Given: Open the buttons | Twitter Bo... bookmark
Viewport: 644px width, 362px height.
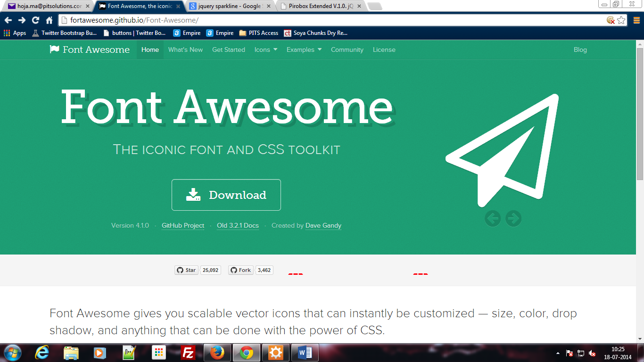Looking at the screenshot, I should click(134, 33).
